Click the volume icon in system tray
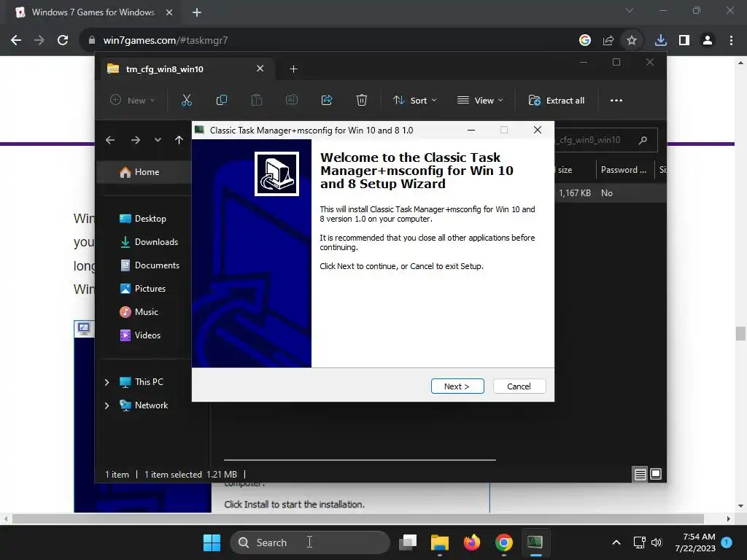This screenshot has width=747, height=560. (657, 542)
